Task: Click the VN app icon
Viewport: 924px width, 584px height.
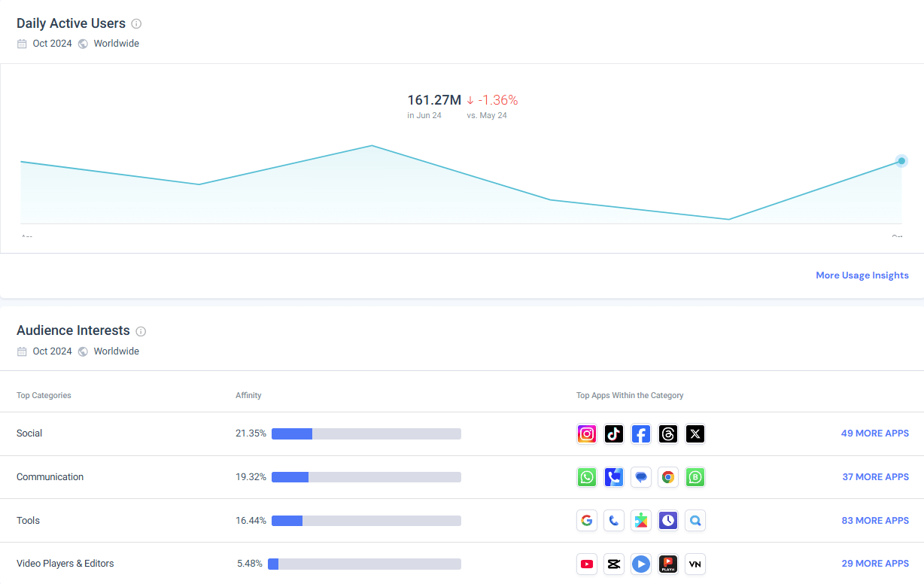Action: [x=695, y=564]
